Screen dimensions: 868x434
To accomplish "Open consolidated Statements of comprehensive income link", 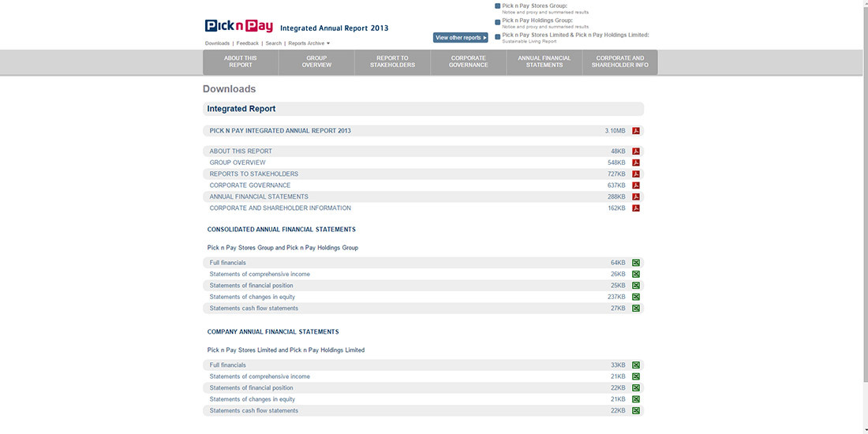I will (260, 274).
